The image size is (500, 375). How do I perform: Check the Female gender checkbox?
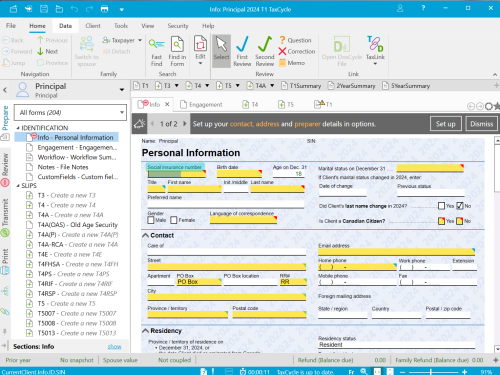(174, 220)
